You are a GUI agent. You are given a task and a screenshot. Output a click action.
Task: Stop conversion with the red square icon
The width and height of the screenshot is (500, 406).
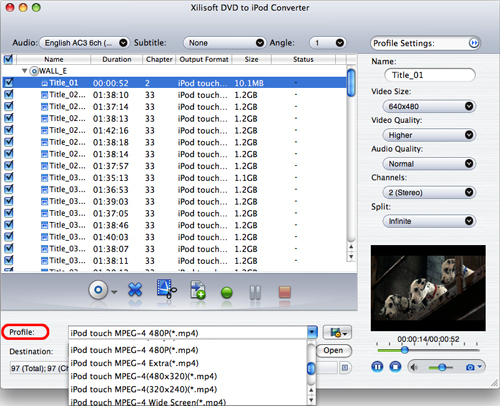point(285,292)
